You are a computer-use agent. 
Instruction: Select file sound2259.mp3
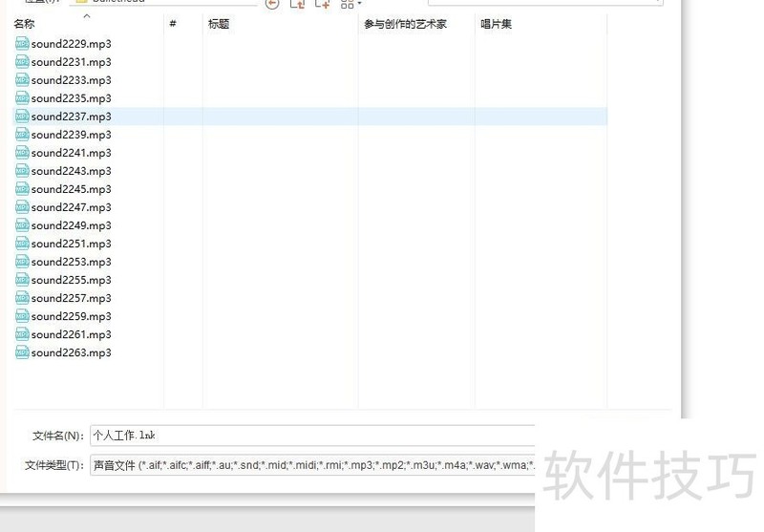click(x=71, y=316)
